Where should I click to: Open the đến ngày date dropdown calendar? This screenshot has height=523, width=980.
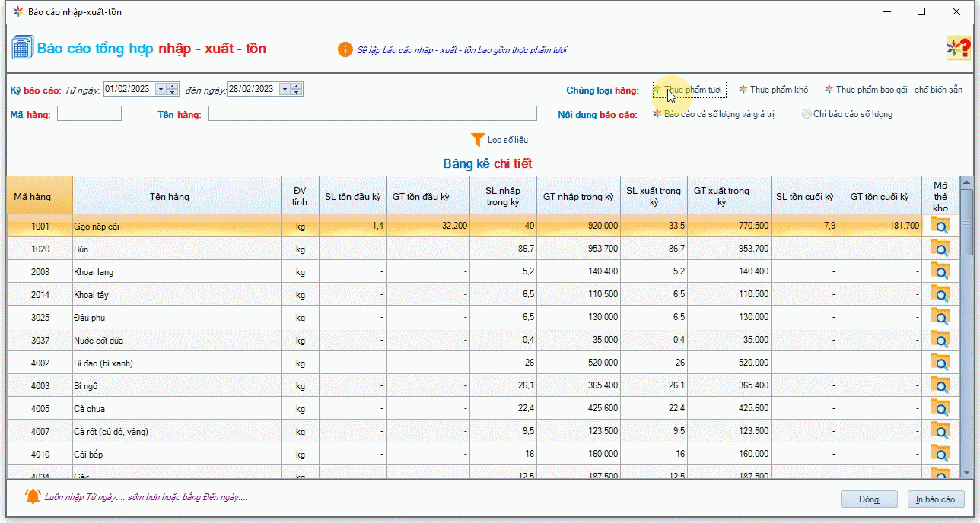tap(285, 89)
